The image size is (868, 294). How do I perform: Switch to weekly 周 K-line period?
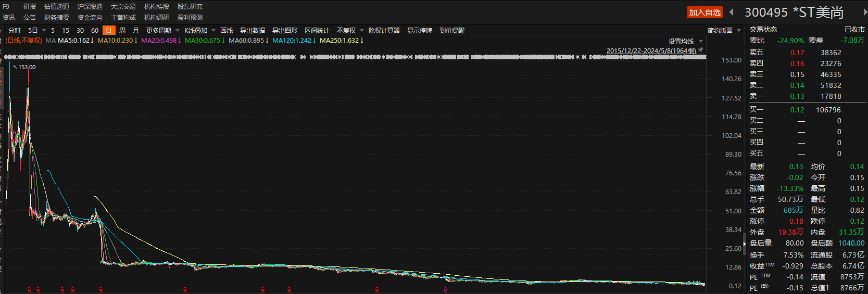[x=122, y=30]
